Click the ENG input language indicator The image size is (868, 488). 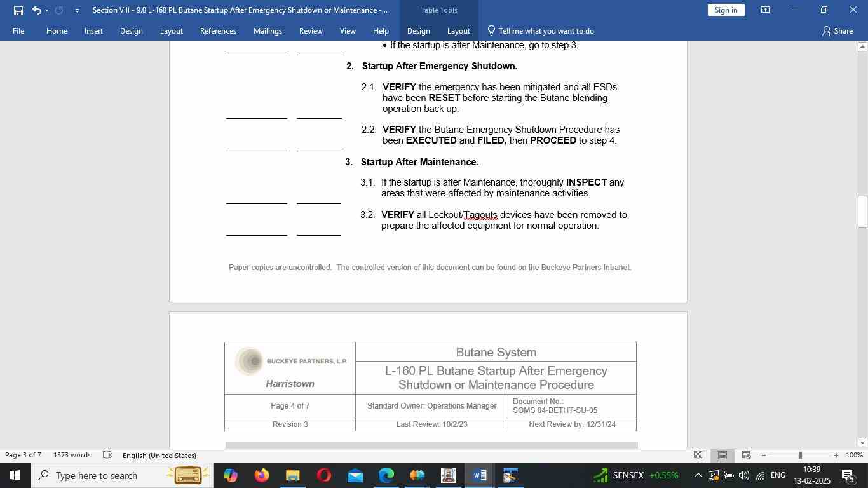click(x=778, y=475)
